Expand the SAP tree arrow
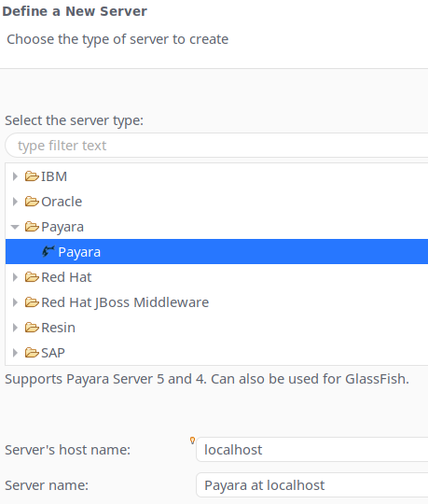This screenshot has height=504, width=428. point(15,353)
